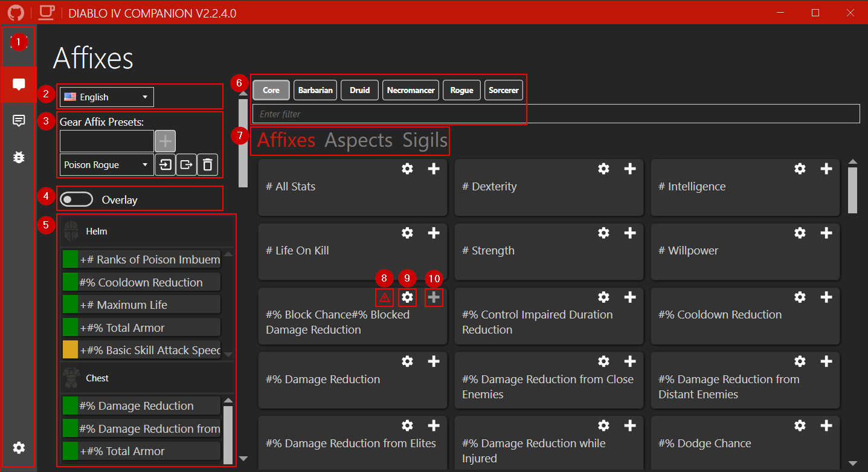Open the English language dropdown
The width and height of the screenshot is (868, 472).
pyautogui.click(x=106, y=97)
